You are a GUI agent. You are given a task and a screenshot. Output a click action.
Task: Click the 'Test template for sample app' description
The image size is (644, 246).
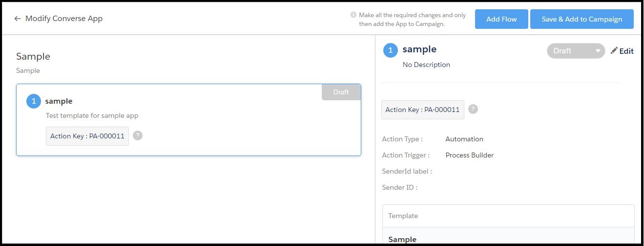[92, 116]
